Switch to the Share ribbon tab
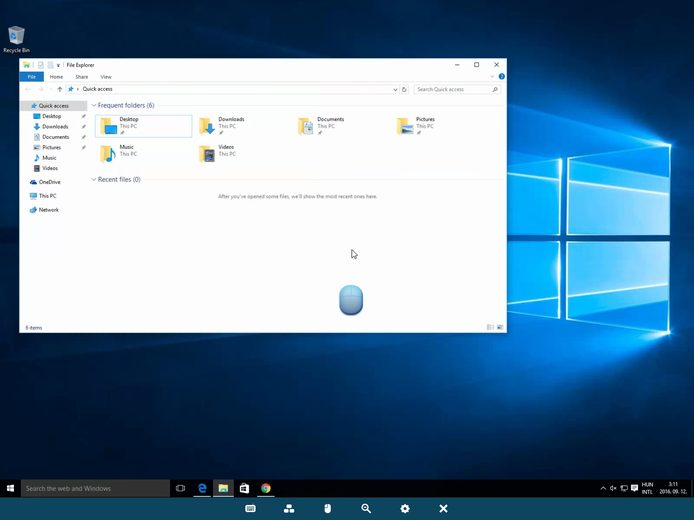The width and height of the screenshot is (694, 520). coord(81,77)
